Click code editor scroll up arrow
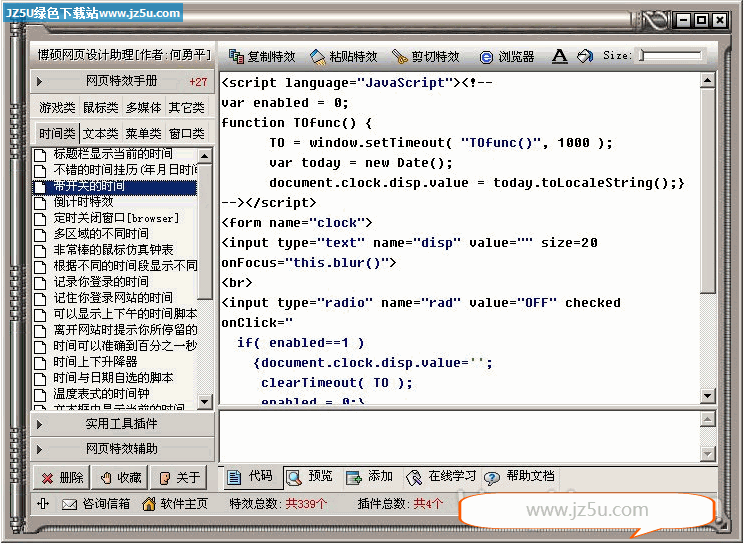744x544 pixels. pyautogui.click(x=707, y=80)
